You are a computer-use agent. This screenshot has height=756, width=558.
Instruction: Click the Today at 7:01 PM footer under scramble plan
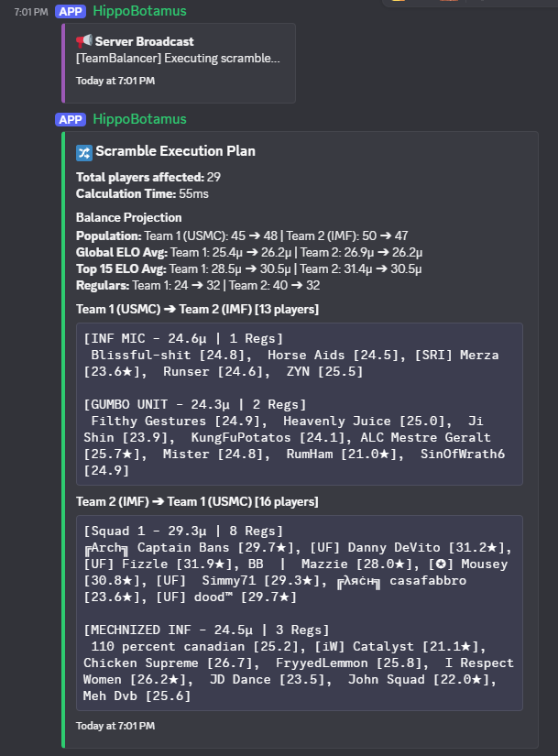(115, 726)
